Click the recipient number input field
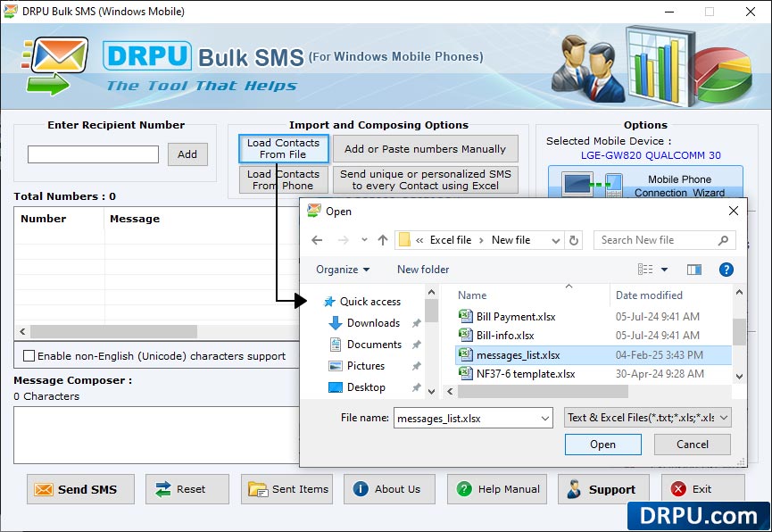772x532 pixels. [93, 154]
